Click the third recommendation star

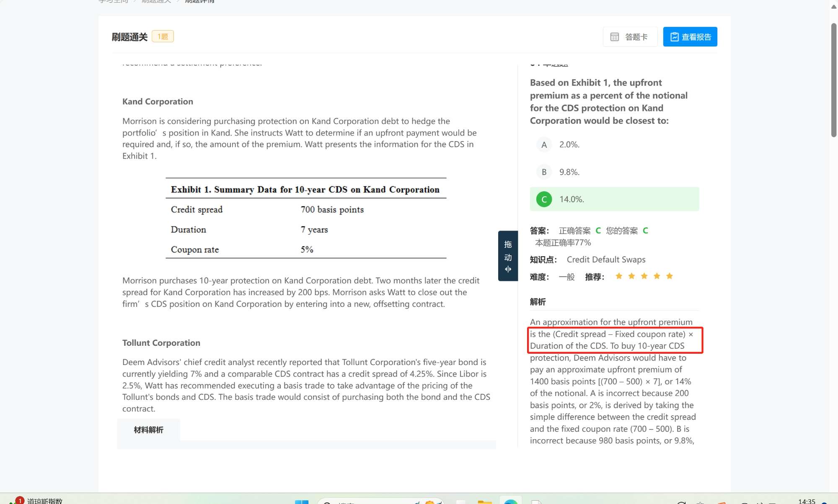pyautogui.click(x=644, y=276)
